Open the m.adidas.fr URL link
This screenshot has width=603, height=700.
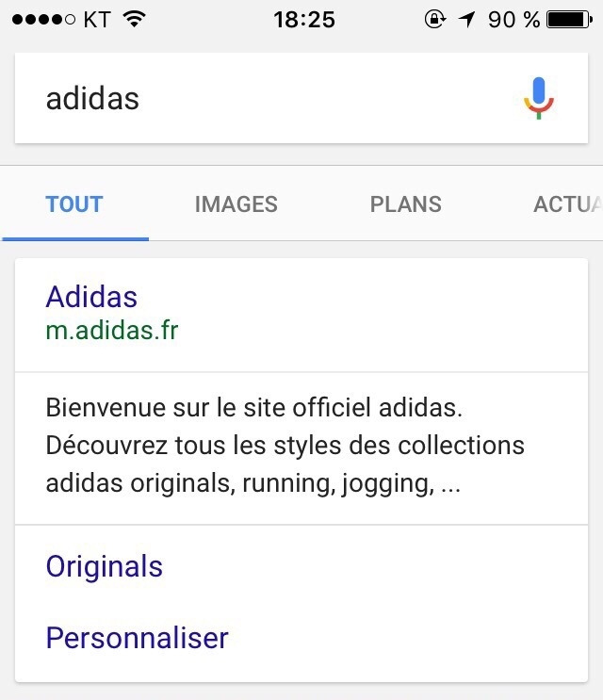(x=112, y=331)
